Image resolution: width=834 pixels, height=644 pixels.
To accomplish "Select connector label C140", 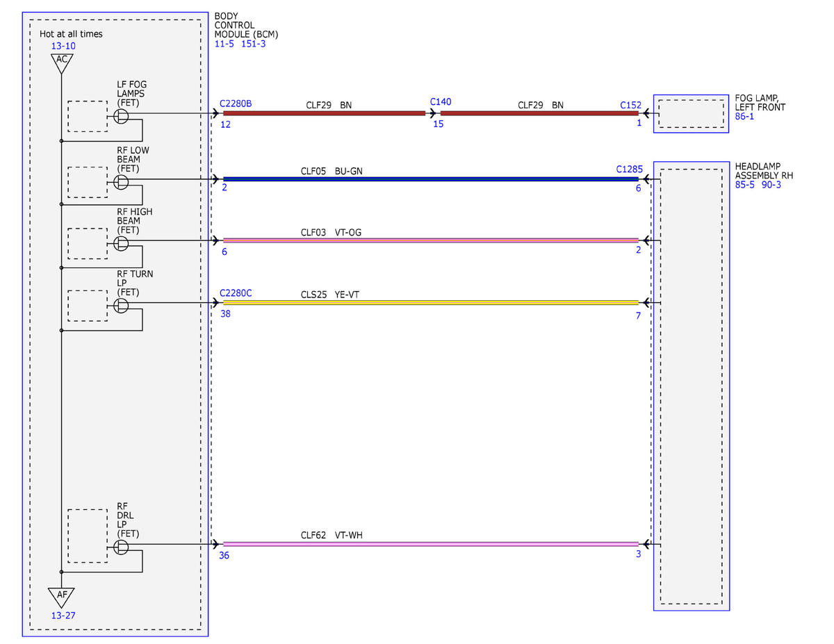I will click(441, 102).
